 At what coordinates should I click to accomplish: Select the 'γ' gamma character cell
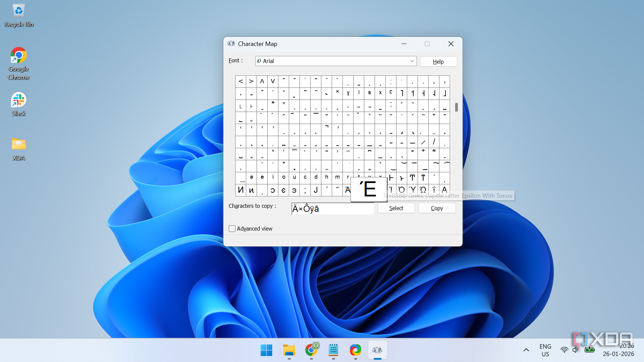click(x=348, y=94)
